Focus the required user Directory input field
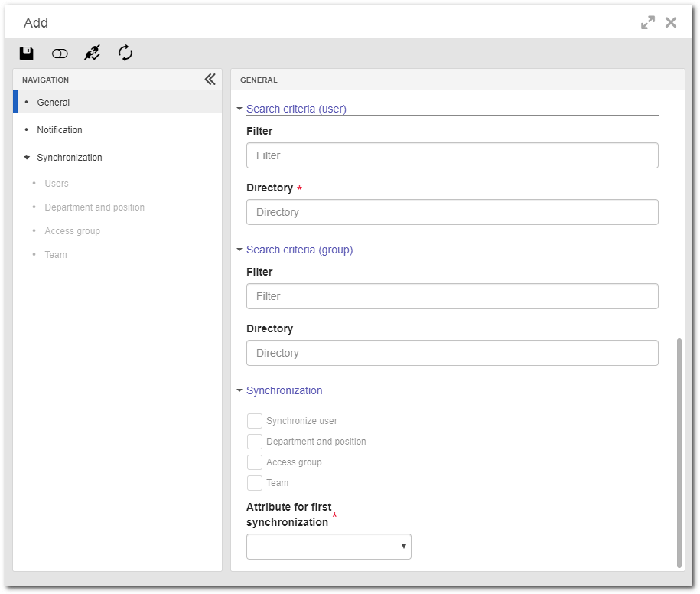Screen dimensions: 700x594 pyautogui.click(x=452, y=212)
